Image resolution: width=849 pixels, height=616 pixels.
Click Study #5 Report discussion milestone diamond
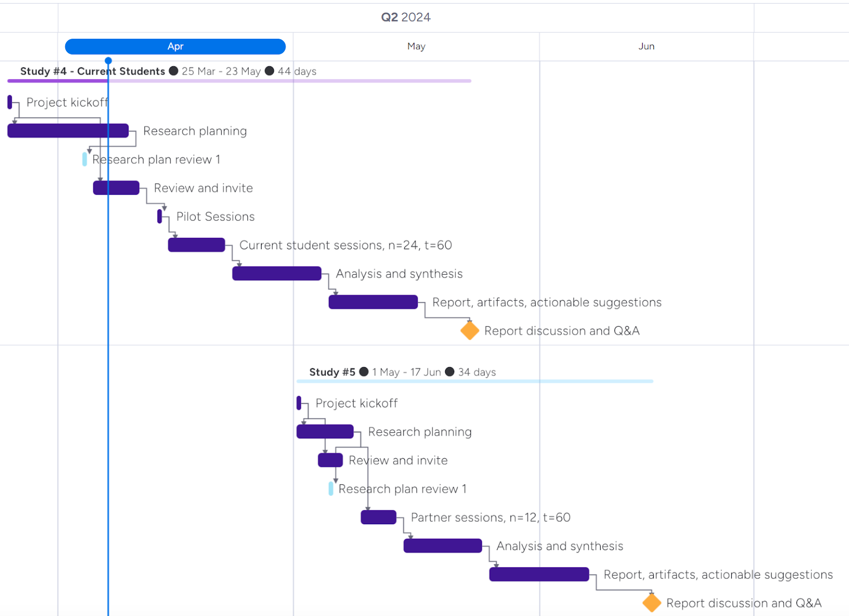pyautogui.click(x=652, y=603)
